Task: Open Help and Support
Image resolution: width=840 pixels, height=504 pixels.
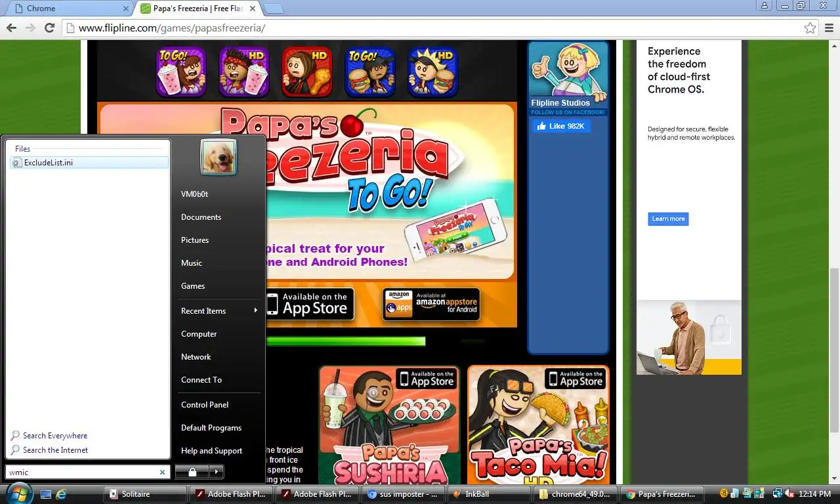Action: (x=211, y=451)
